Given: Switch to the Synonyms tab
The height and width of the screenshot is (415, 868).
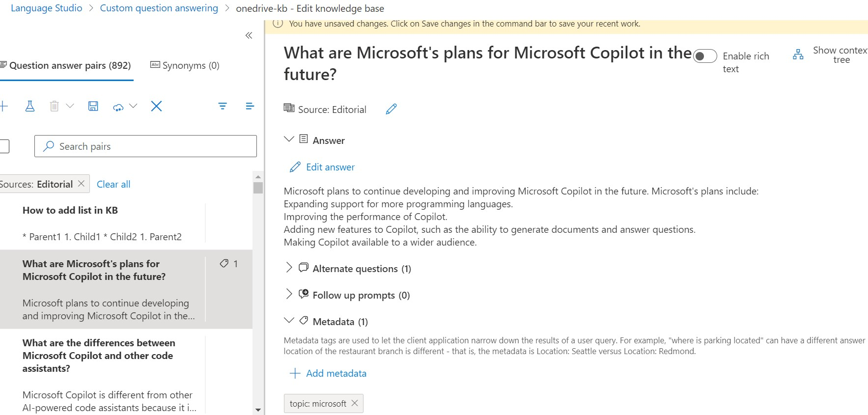Looking at the screenshot, I should click(x=185, y=65).
